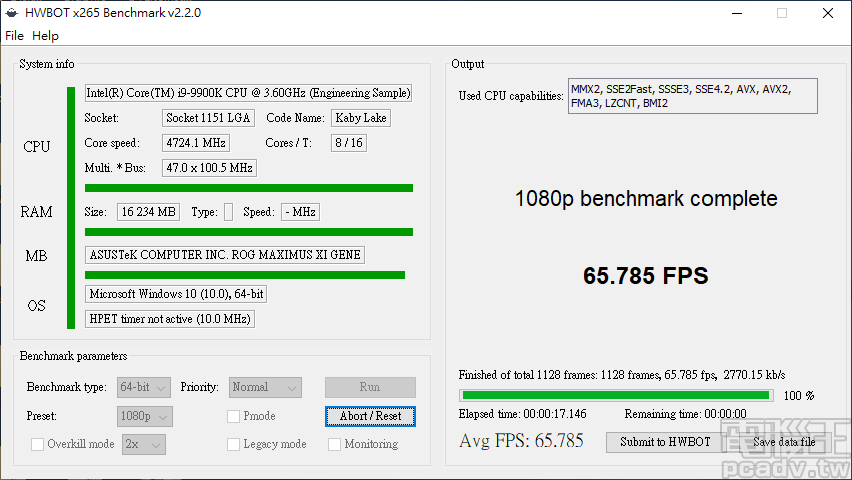
Task: Enable the Pmode checkbox
Action: (233, 416)
